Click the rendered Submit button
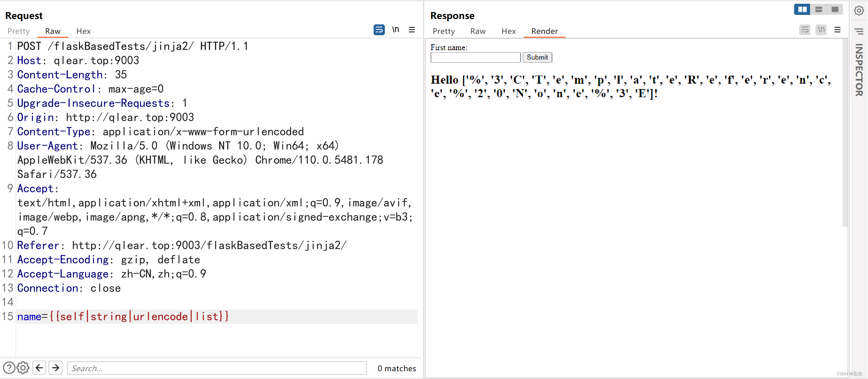 (x=537, y=57)
